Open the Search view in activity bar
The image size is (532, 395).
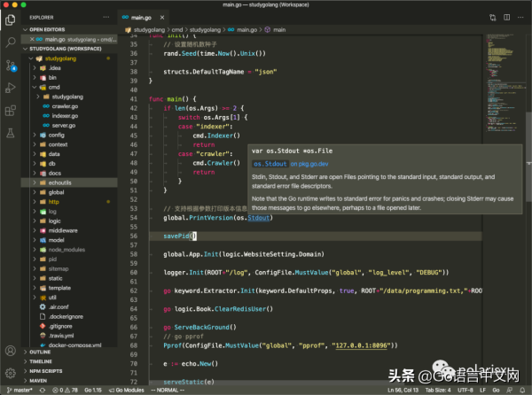(10, 43)
